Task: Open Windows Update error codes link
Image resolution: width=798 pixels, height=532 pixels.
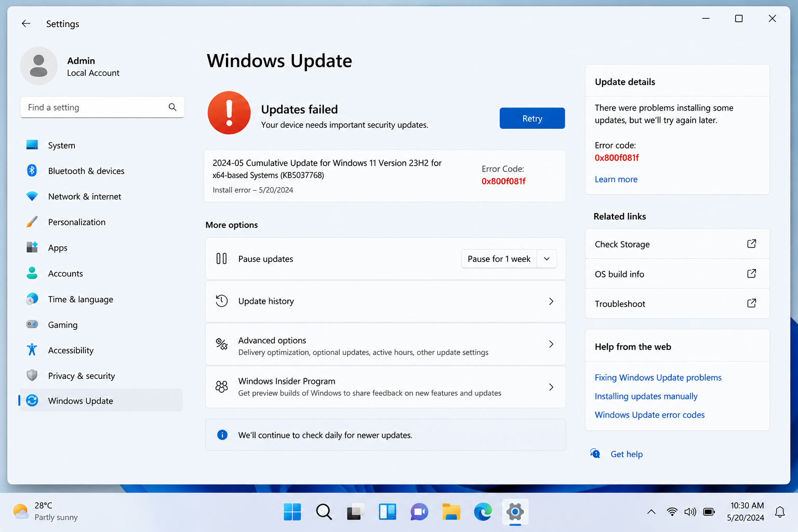Action: click(650, 415)
